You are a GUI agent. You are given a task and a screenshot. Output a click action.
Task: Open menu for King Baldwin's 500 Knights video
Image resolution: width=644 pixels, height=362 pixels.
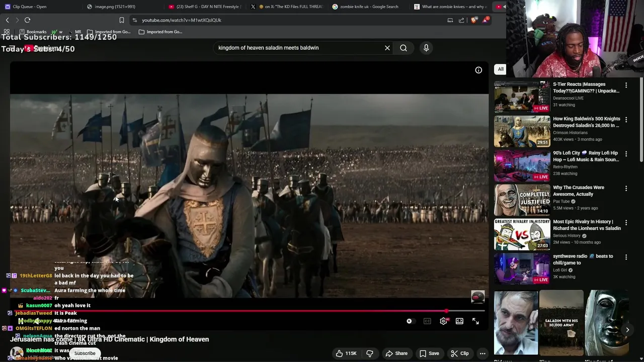[626, 120]
